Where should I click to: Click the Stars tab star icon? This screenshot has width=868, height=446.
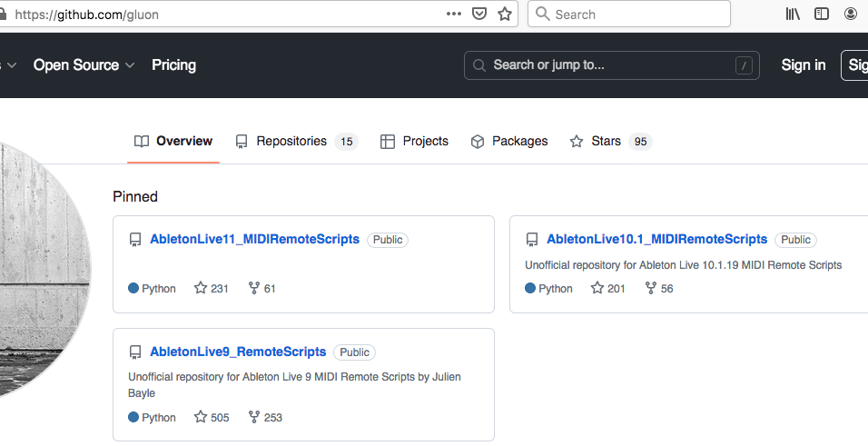tap(577, 142)
